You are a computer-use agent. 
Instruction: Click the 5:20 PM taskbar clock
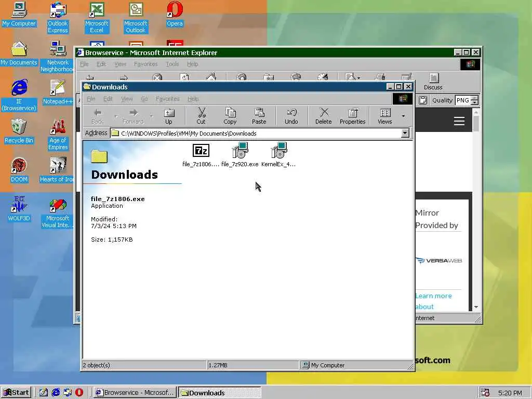point(510,393)
